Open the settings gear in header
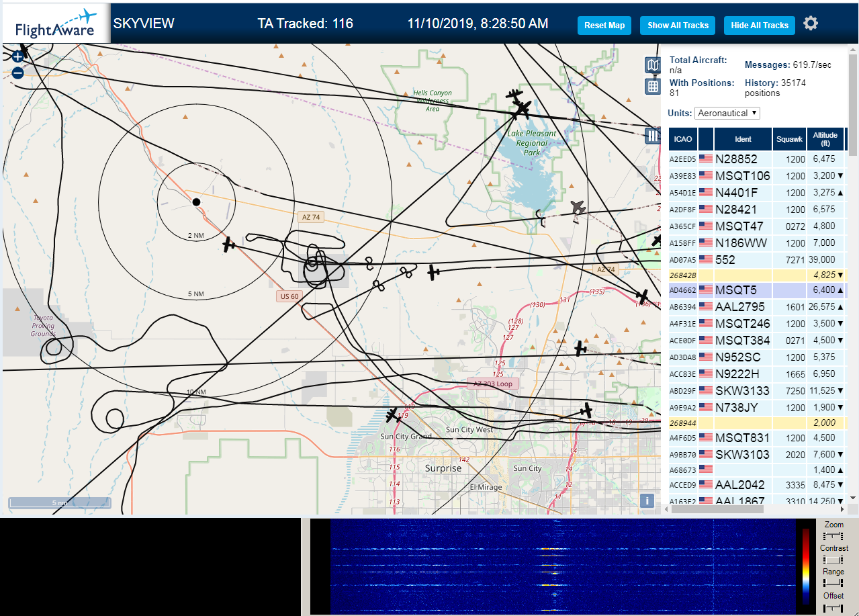Viewport: 859px width, 616px height. pyautogui.click(x=811, y=24)
